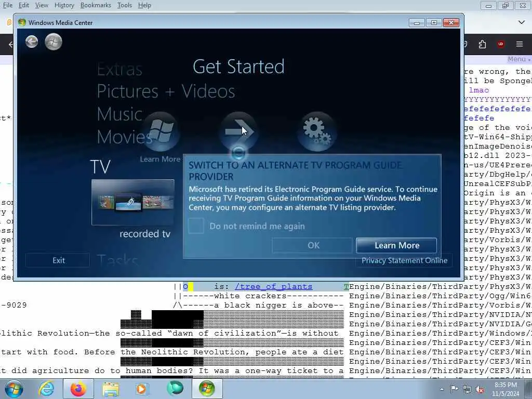
Task: Open the Firefox File menu
Action: point(7,5)
